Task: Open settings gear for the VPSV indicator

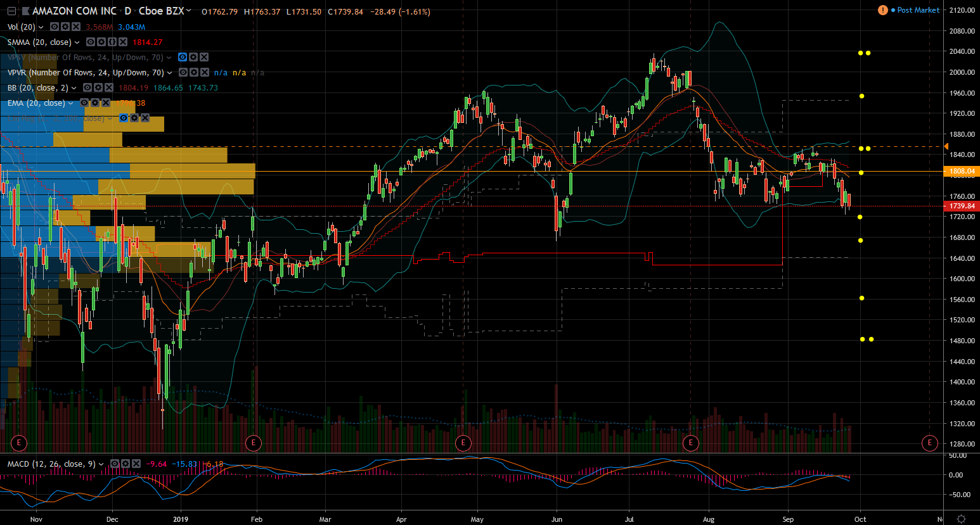Action: (x=193, y=57)
